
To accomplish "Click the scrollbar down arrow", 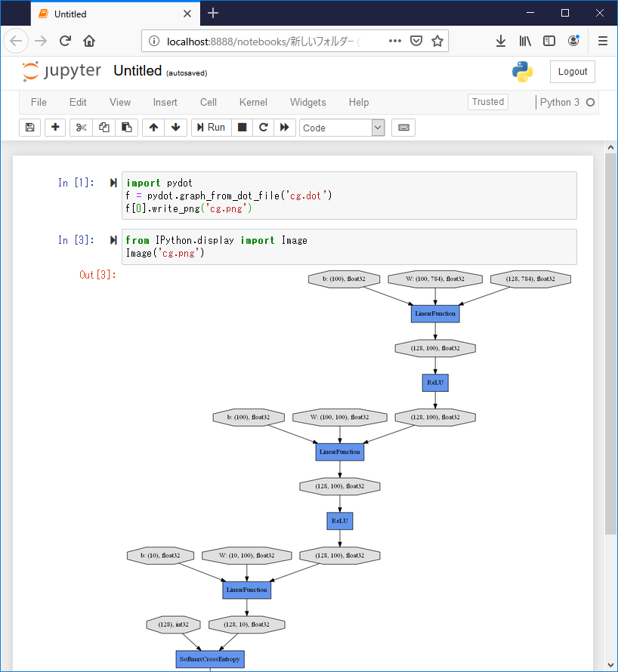I will click(610, 665).
